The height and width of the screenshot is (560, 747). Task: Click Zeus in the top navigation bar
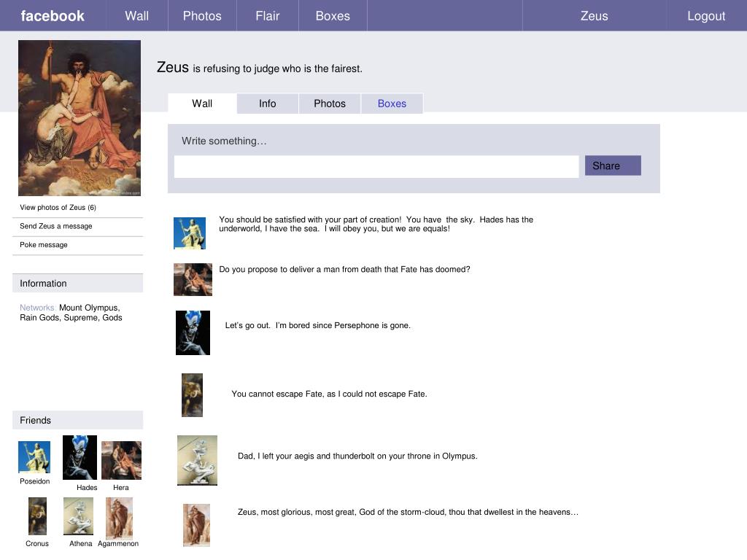coord(594,16)
